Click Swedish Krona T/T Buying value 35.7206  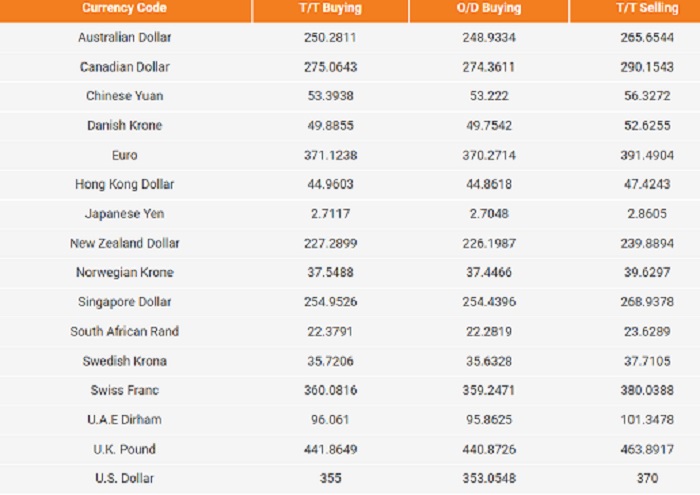[x=331, y=361]
